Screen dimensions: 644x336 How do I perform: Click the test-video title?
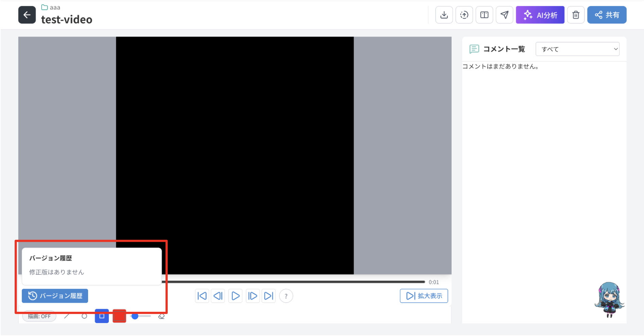(x=67, y=20)
